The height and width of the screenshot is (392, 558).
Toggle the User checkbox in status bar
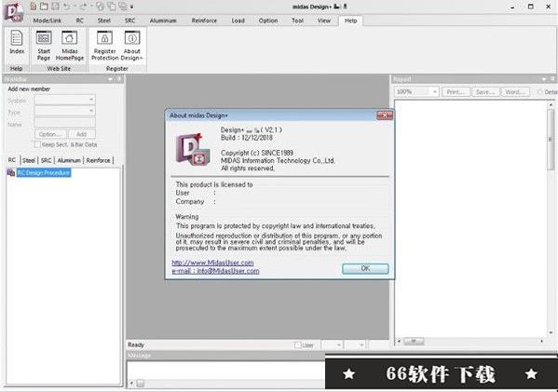(x=297, y=345)
